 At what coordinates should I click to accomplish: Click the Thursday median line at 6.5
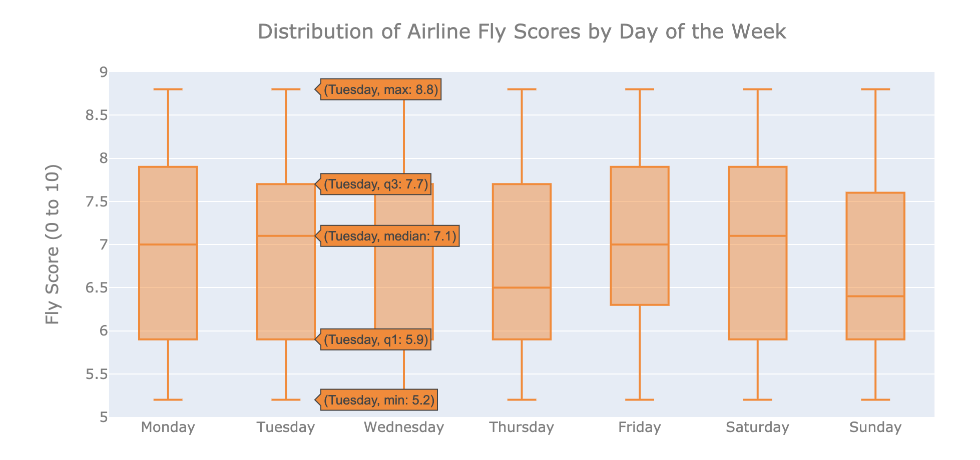(x=522, y=287)
